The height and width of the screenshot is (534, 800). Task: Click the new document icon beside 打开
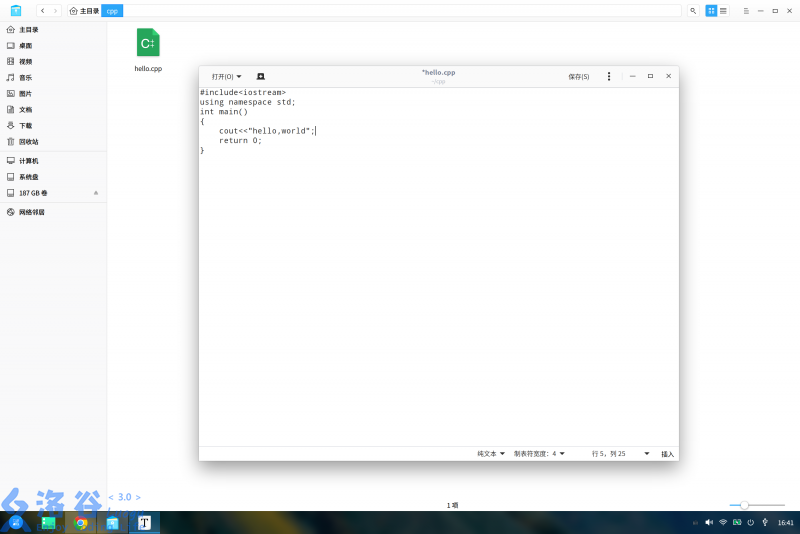tap(261, 76)
